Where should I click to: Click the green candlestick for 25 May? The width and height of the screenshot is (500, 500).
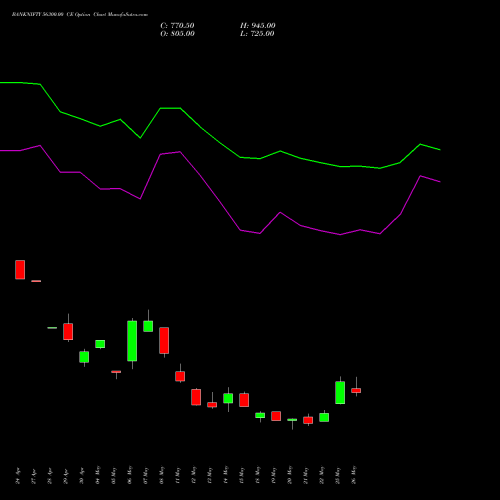pos(340,392)
